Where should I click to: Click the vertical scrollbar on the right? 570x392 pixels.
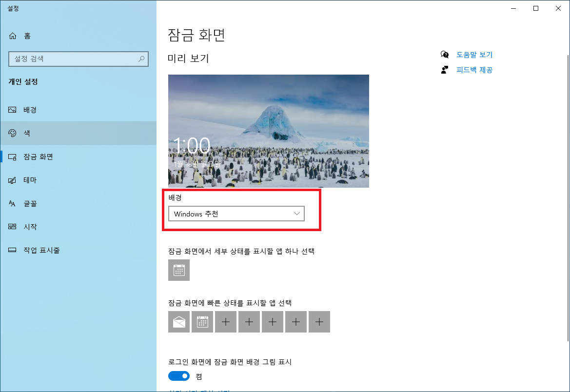[x=568, y=198]
